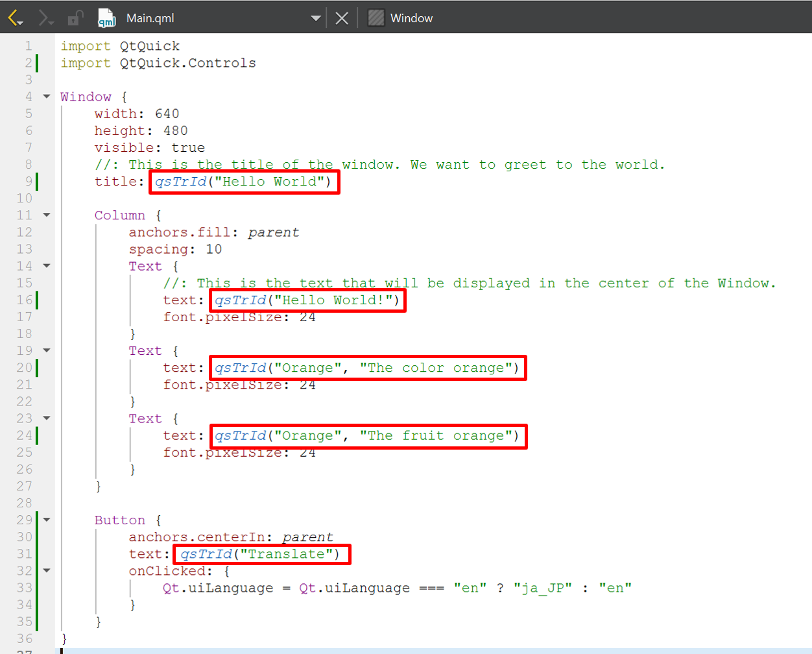
Task: Fold the Text block at line 14
Action: tap(47, 266)
